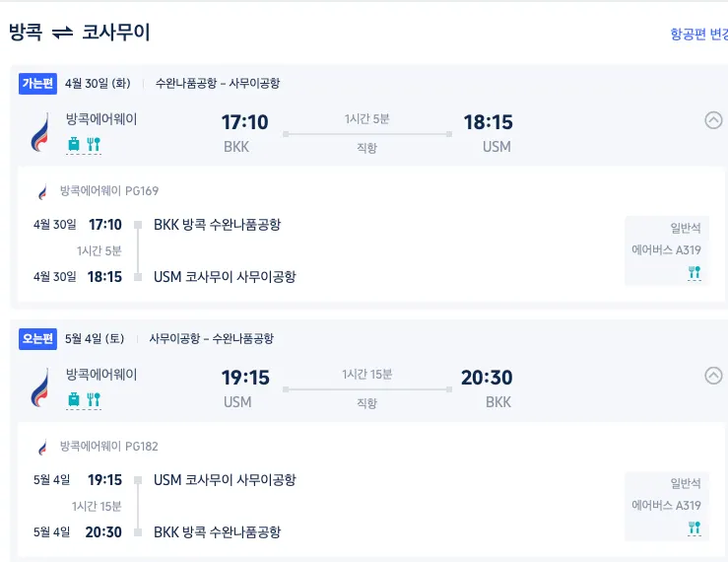Click the blue 가는편 badge
728x562 pixels.
pyautogui.click(x=38, y=84)
